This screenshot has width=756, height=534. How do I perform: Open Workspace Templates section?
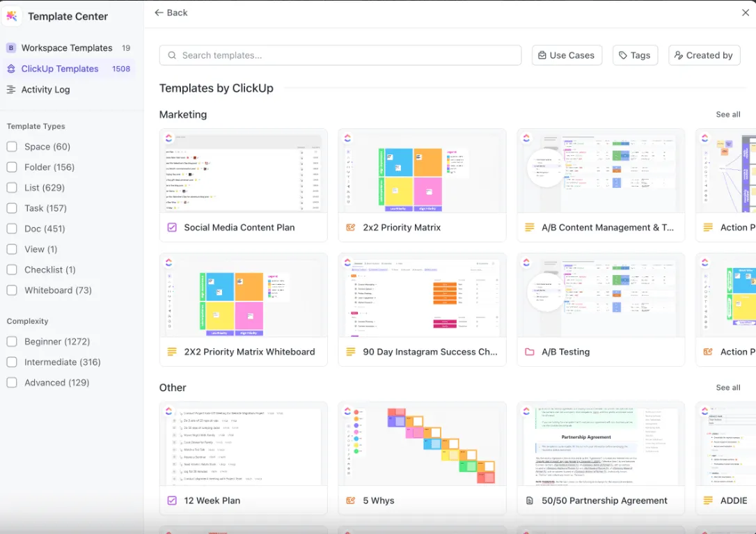(69, 48)
